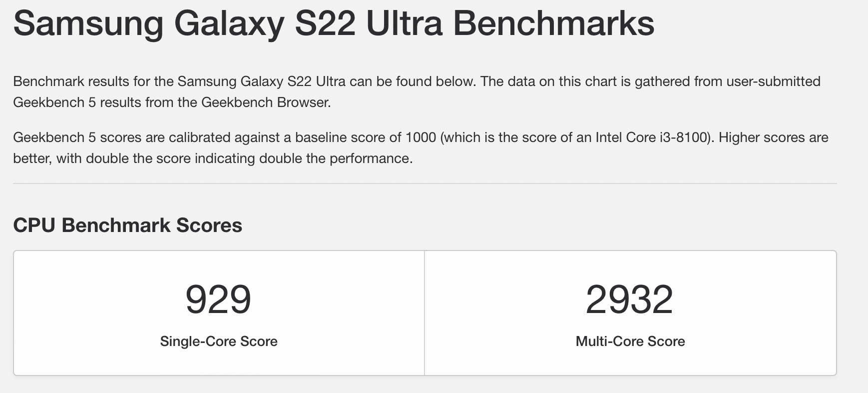868x393 pixels.
Task: Click the Samsung Galaxy S22 Ultra Benchmarks title
Action: pyautogui.click(x=334, y=23)
